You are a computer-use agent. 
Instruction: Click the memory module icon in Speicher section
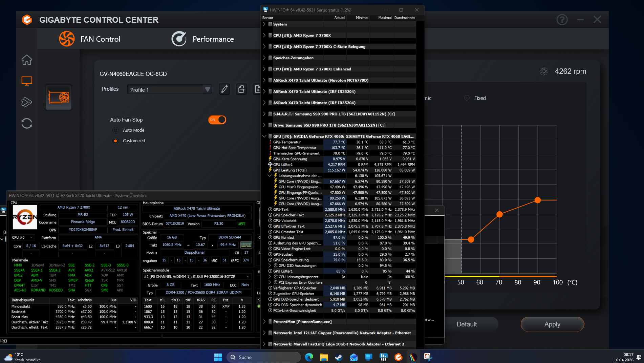tap(246, 244)
